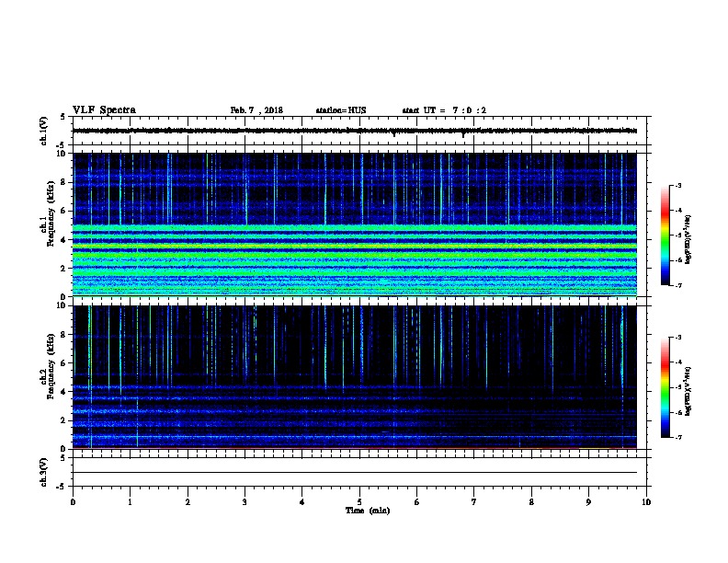
Task: Click time tick label "7" on x-axis
Action: (x=474, y=502)
